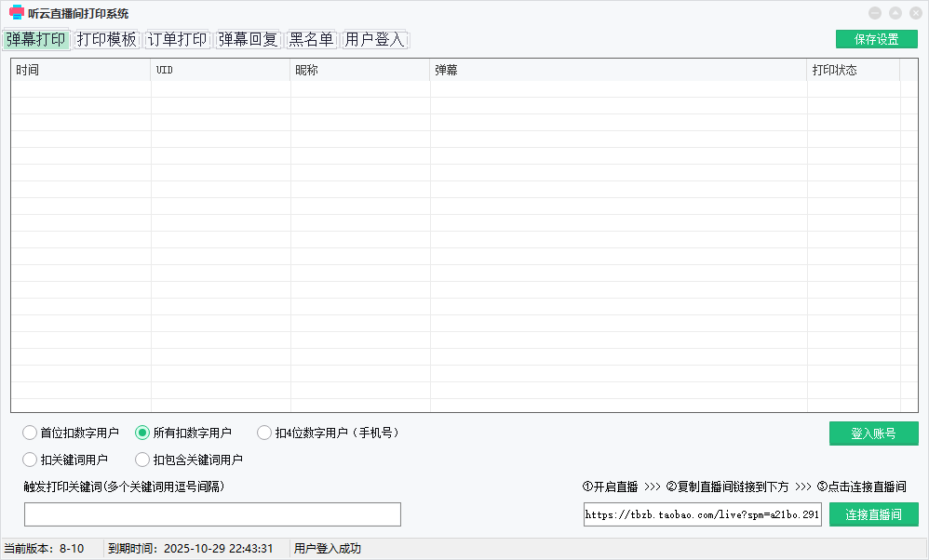The image size is (929, 560).
Task: Enable the 扣4位数字用户（手机号）radio option
Action: pyautogui.click(x=264, y=433)
